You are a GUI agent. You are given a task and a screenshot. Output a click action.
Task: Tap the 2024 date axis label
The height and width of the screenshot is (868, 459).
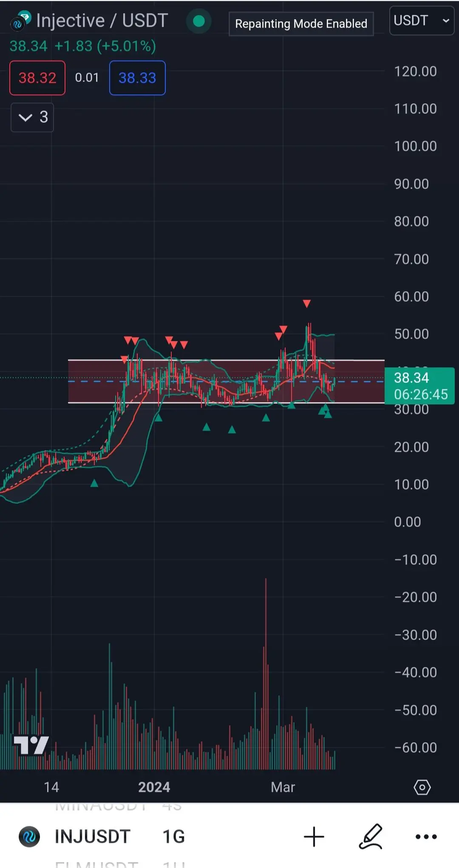point(154,787)
